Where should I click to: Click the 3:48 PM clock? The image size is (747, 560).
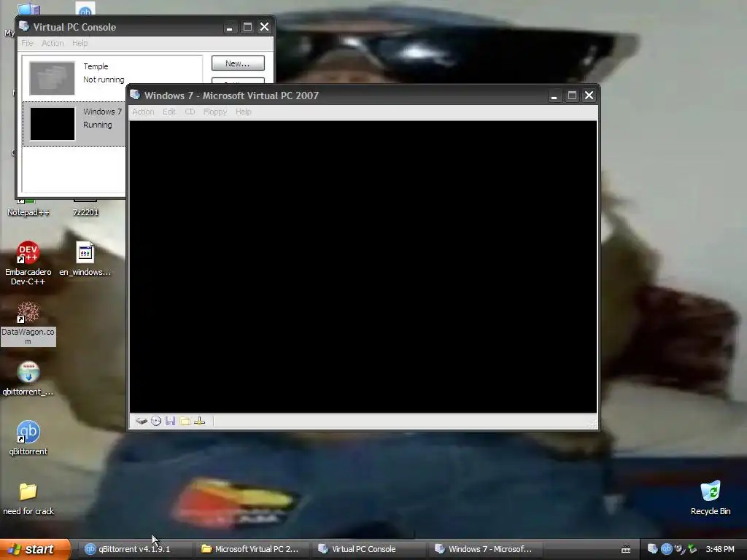720,549
